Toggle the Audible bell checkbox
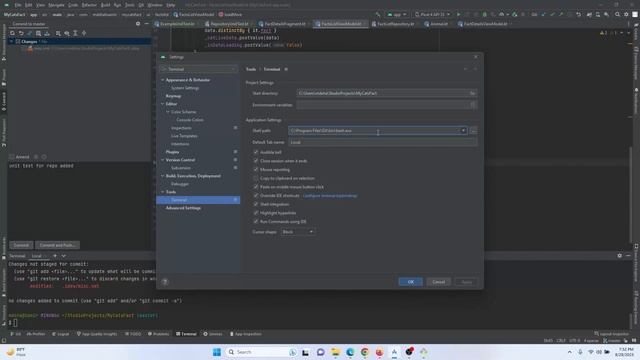 [256, 152]
